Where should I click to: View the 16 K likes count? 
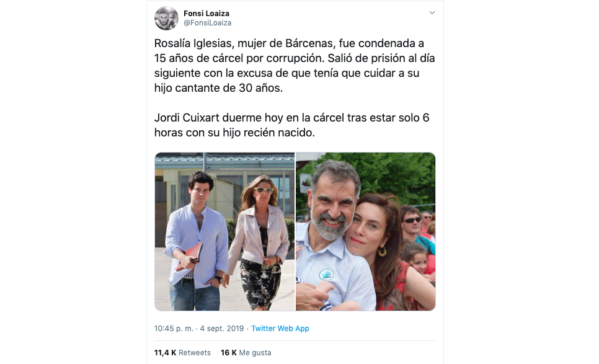pos(229,353)
